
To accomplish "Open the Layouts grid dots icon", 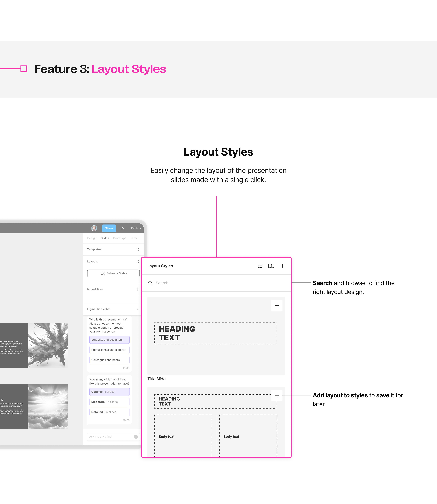I will (138, 261).
